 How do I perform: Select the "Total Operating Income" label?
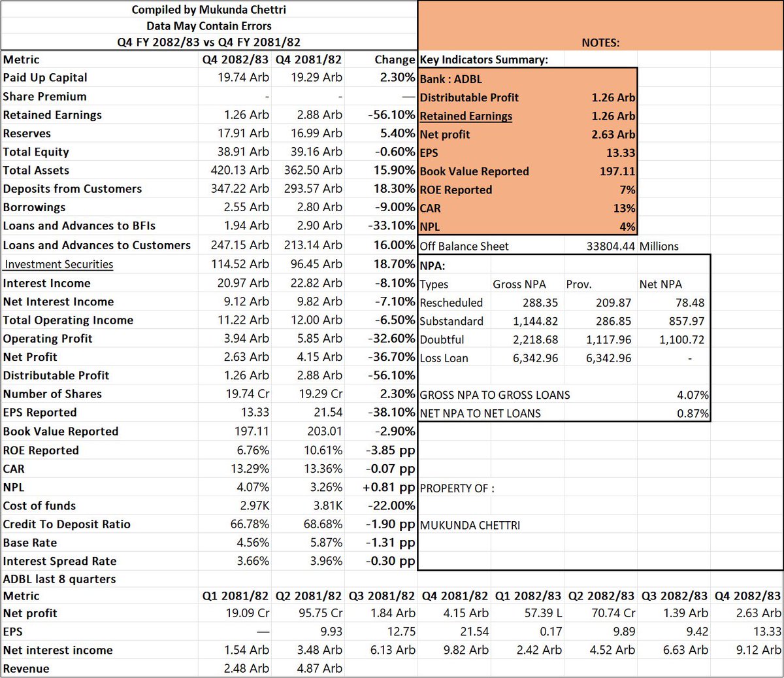(x=68, y=320)
